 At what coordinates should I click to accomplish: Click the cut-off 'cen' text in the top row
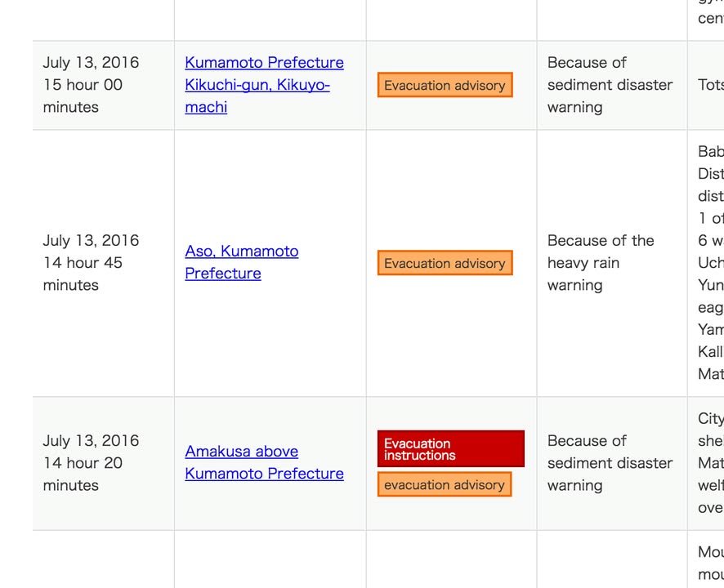(709, 18)
